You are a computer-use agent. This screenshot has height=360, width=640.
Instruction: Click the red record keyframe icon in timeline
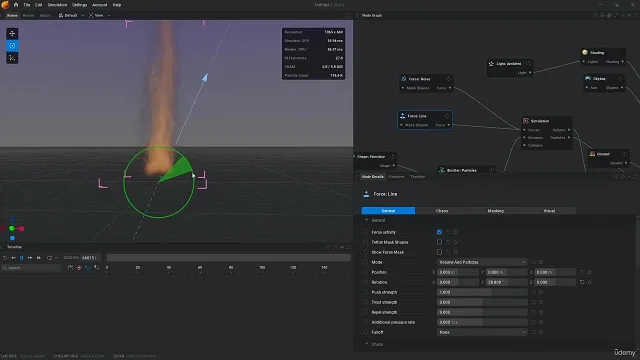(x=79, y=268)
